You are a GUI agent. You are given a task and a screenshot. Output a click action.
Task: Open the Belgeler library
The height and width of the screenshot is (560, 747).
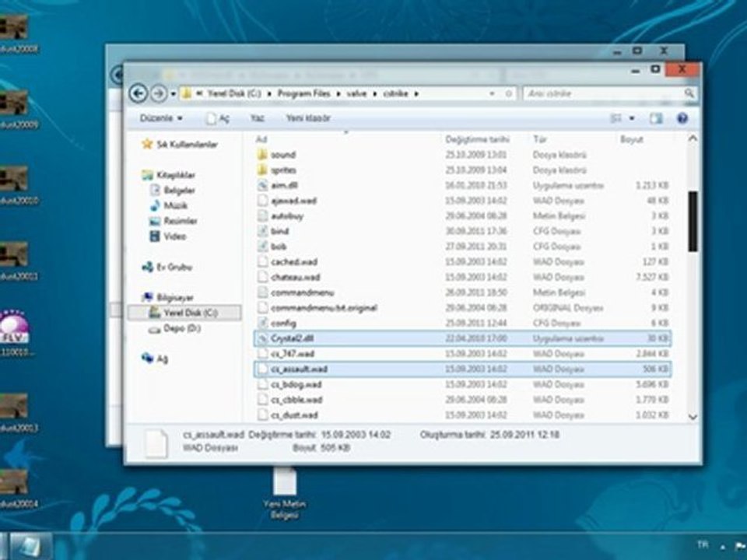173,191
